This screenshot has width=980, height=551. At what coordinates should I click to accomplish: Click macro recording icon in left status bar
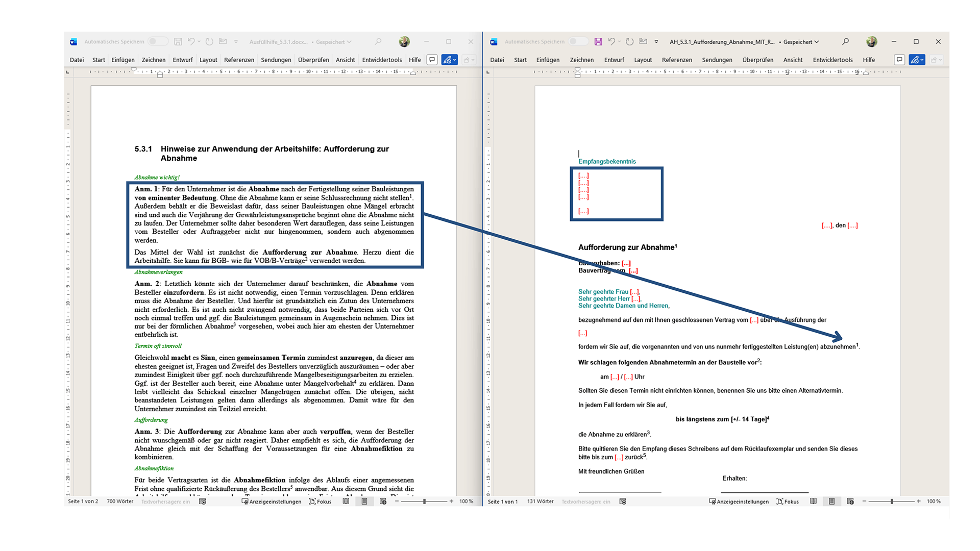pyautogui.click(x=203, y=502)
